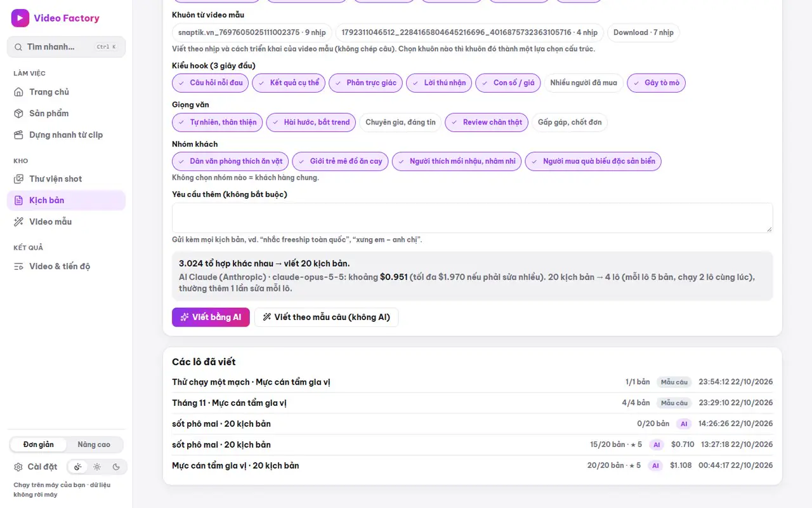Screen dimensions: 812x508
Task: Open Video mẫu magic wand icon
Action: click(x=18, y=222)
